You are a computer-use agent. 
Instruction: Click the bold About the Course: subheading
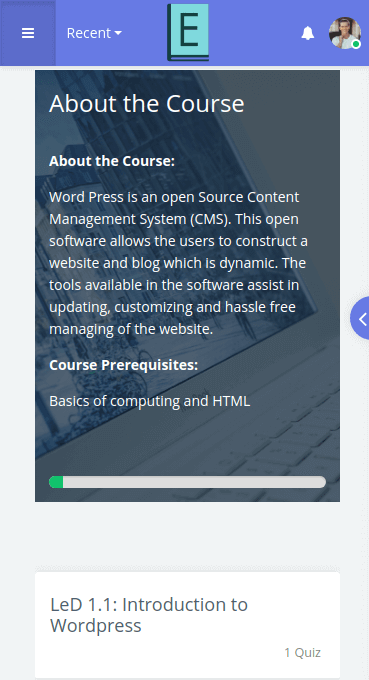(x=112, y=161)
